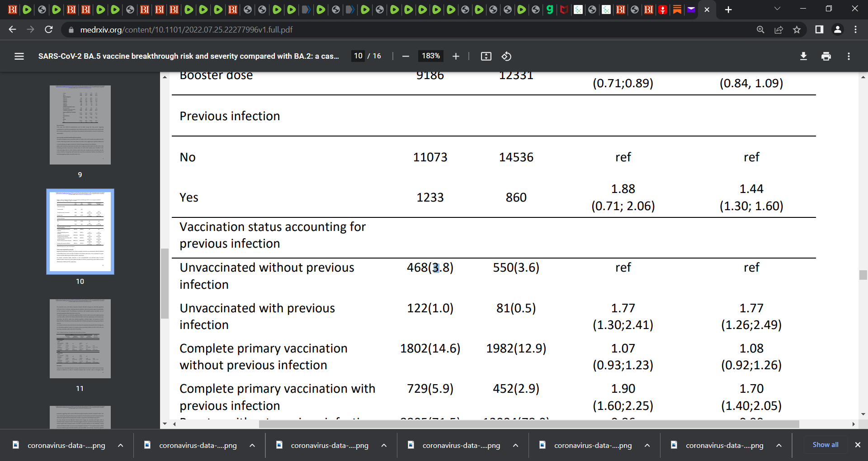
Task: Open browser zoom magnifier icon
Action: [760, 29]
